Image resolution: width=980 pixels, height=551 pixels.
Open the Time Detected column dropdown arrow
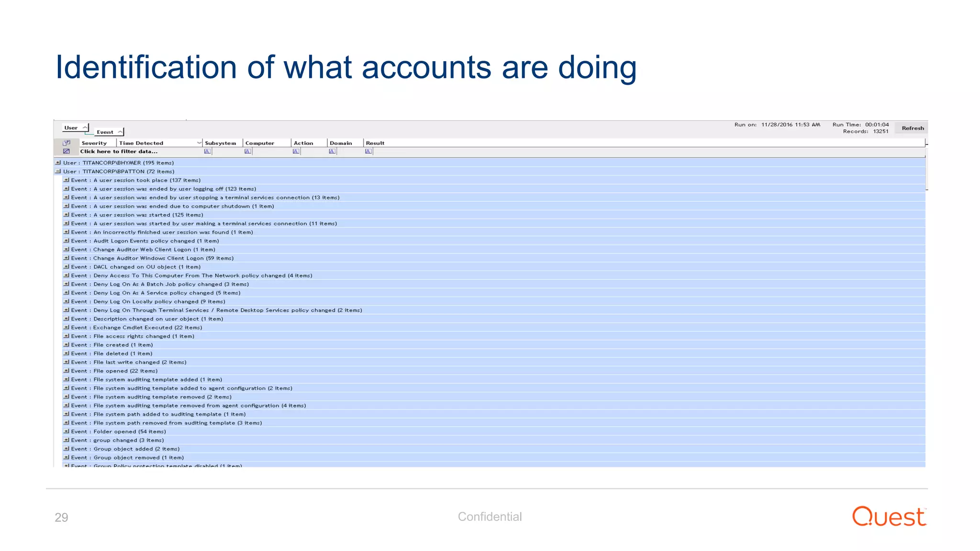199,143
